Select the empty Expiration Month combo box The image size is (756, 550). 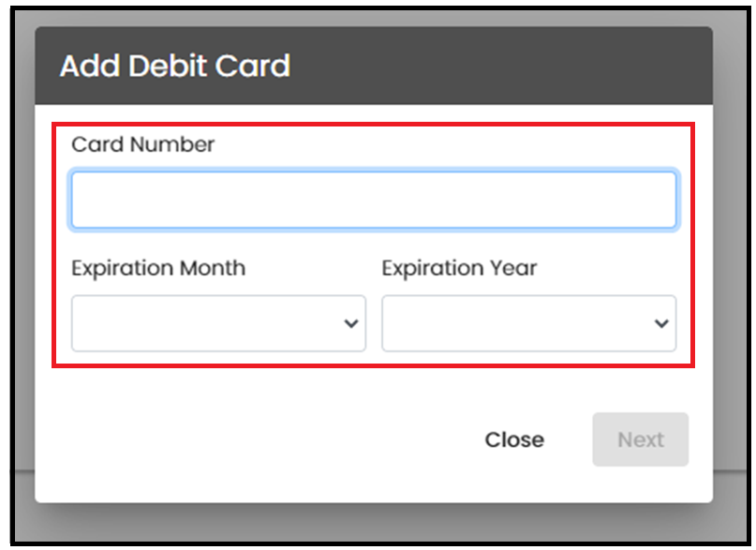point(218,323)
